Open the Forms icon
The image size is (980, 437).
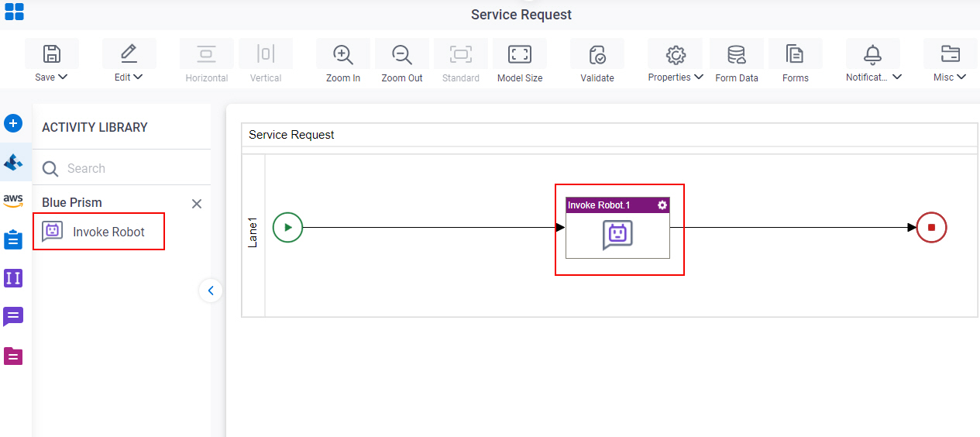(x=795, y=54)
